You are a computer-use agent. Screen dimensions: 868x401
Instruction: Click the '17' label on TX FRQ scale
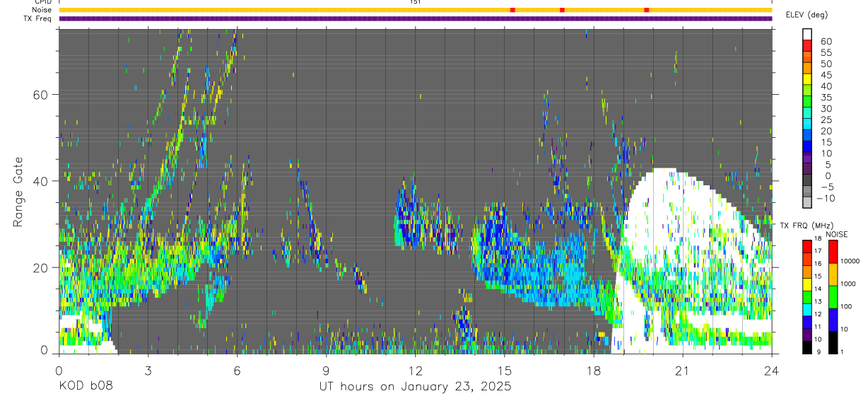819,251
